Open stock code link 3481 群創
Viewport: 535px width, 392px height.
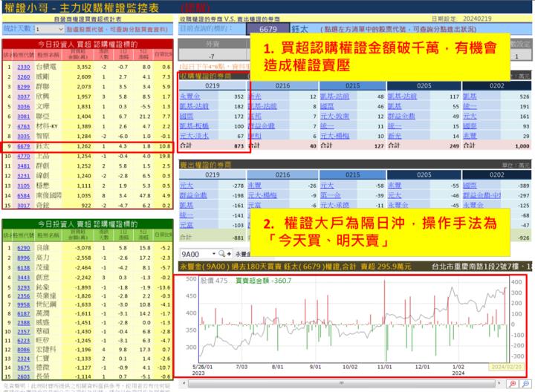tap(24, 166)
